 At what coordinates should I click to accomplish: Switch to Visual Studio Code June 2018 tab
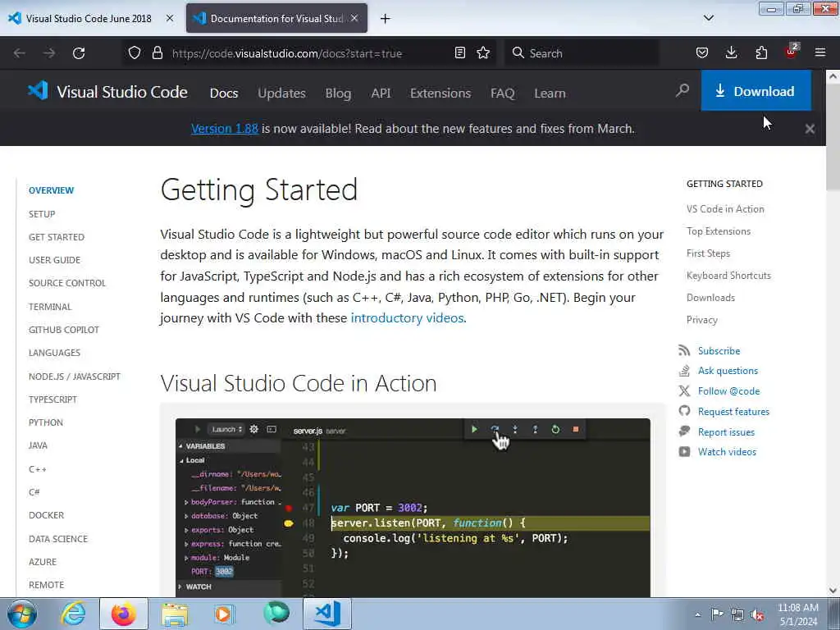coord(89,18)
